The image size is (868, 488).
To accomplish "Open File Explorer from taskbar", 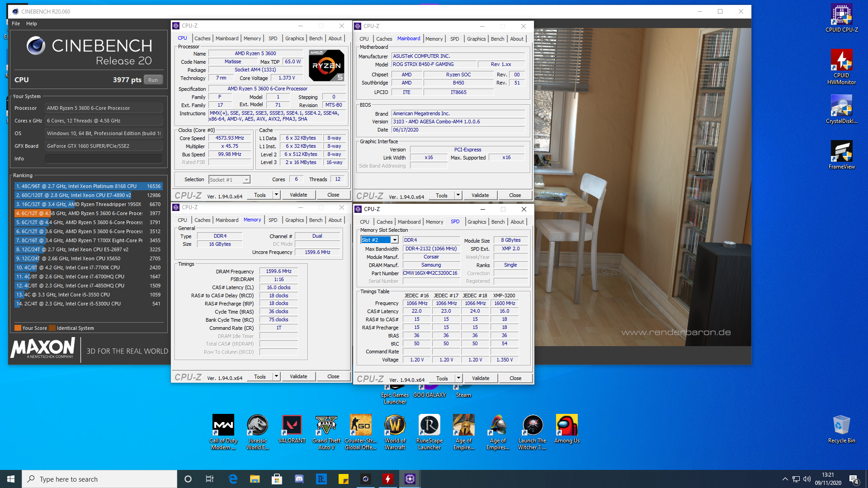I will click(255, 479).
